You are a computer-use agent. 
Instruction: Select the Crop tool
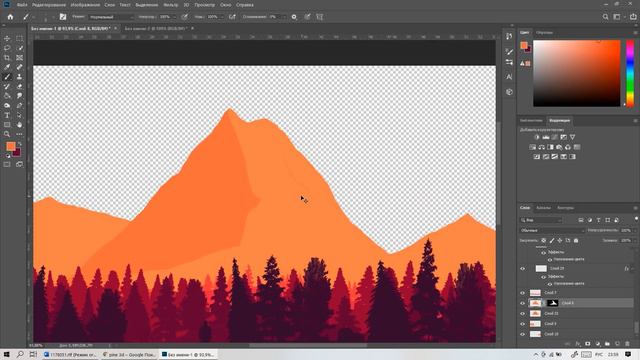(7, 58)
